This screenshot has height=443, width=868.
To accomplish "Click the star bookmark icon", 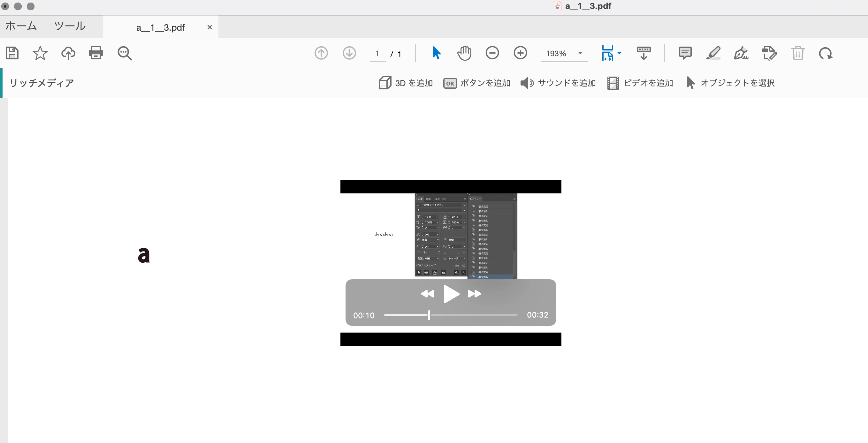I will [40, 53].
